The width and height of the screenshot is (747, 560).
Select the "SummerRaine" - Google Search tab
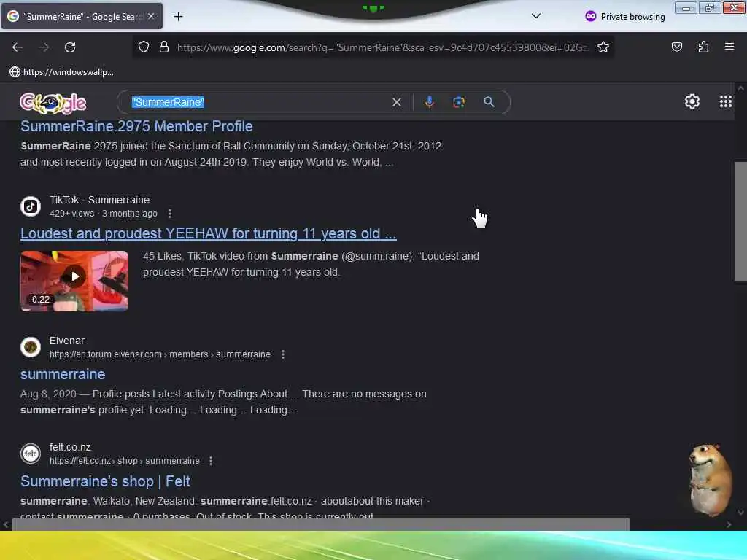[82, 16]
